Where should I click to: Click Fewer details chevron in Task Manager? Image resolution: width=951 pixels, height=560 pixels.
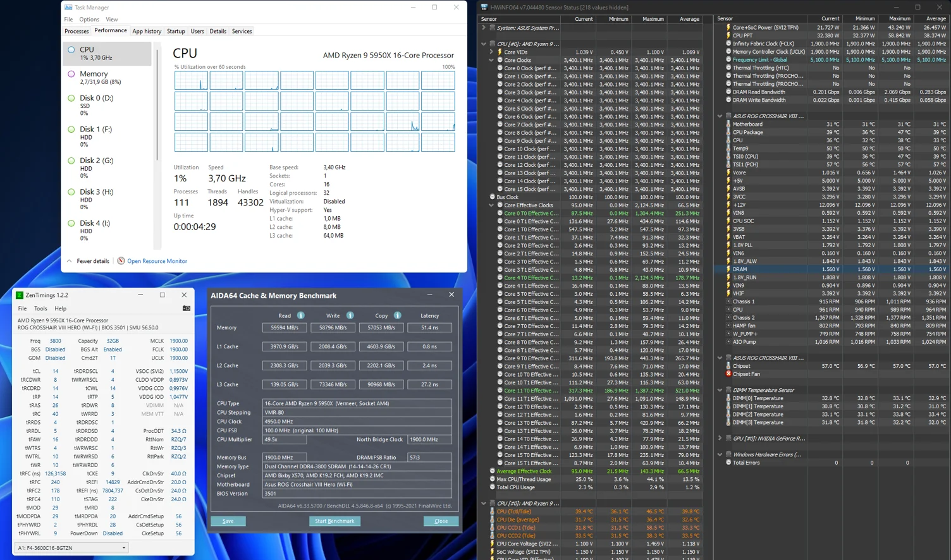(69, 261)
